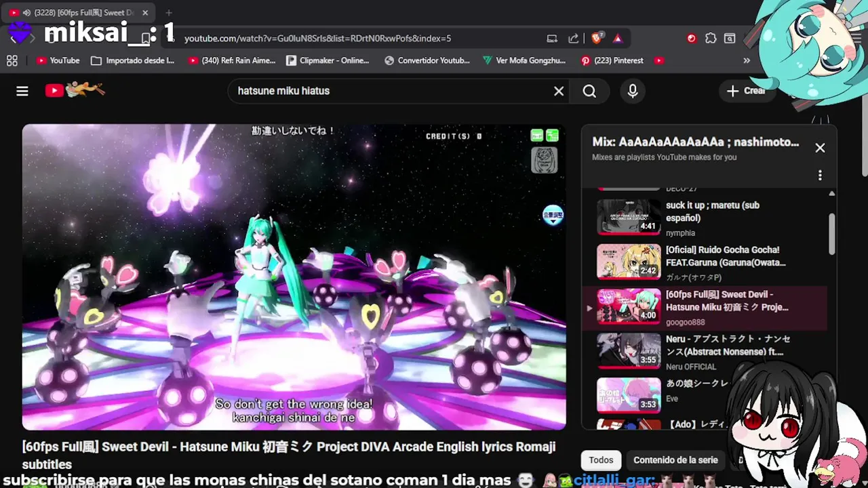Click the Brave Shields lion icon

coord(598,38)
